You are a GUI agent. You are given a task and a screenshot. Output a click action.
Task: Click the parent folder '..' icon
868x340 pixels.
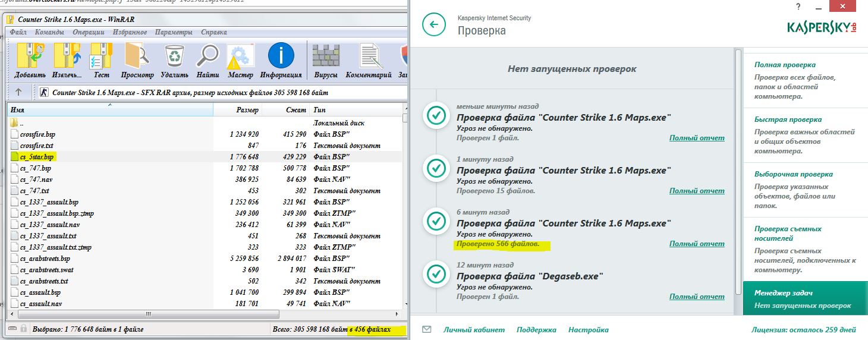[x=15, y=123]
